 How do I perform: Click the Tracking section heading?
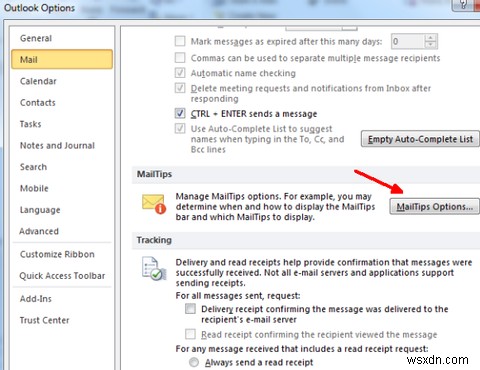point(154,240)
